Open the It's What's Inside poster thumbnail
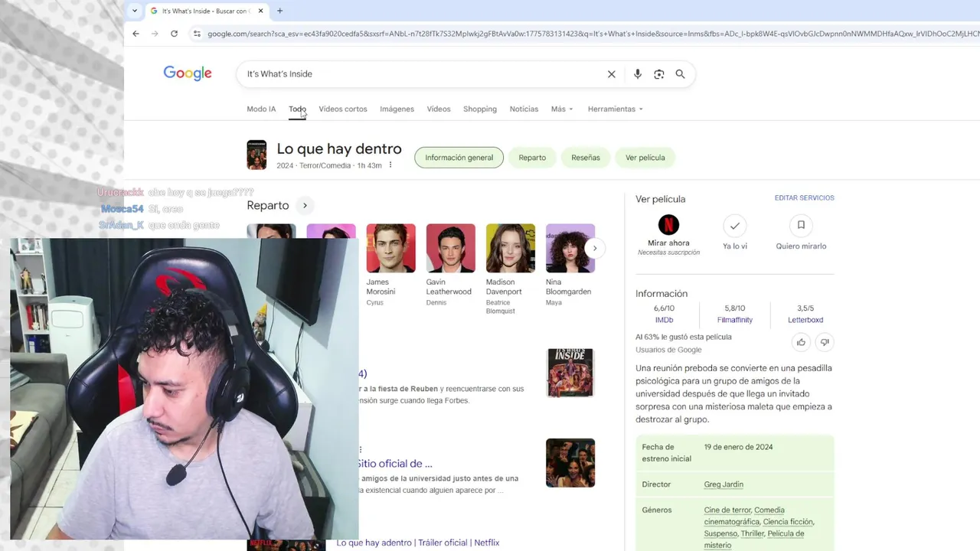Screen dimensions: 980x551 [570, 373]
